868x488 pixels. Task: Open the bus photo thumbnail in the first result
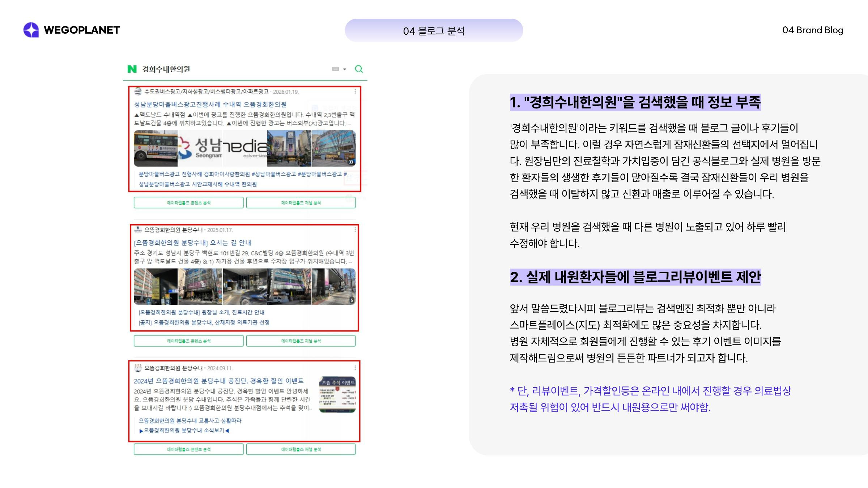(x=156, y=148)
